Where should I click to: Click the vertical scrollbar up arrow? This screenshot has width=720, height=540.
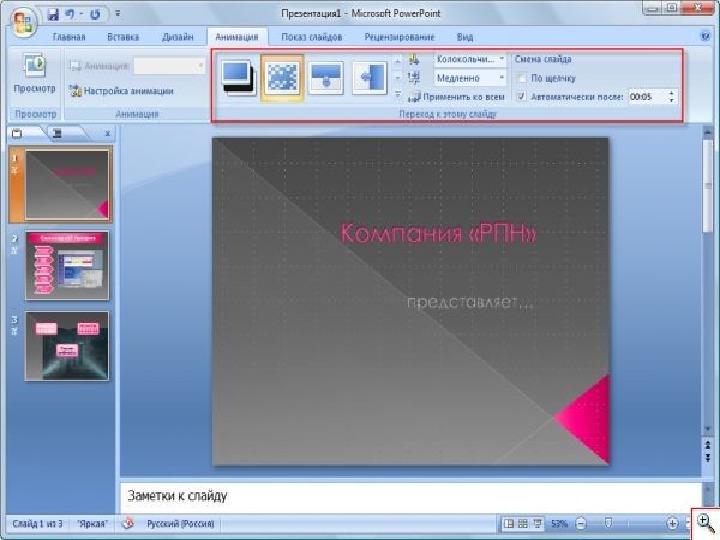(x=708, y=134)
